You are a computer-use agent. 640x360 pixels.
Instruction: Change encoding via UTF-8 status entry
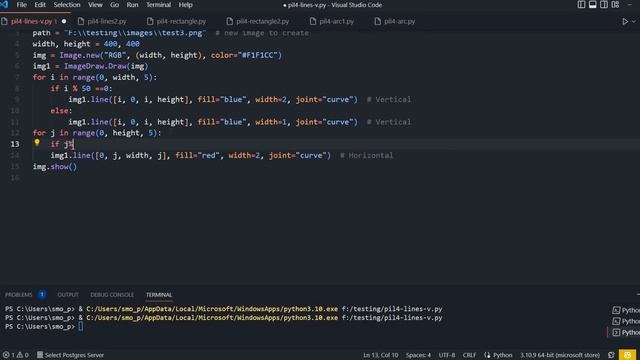coord(447,355)
